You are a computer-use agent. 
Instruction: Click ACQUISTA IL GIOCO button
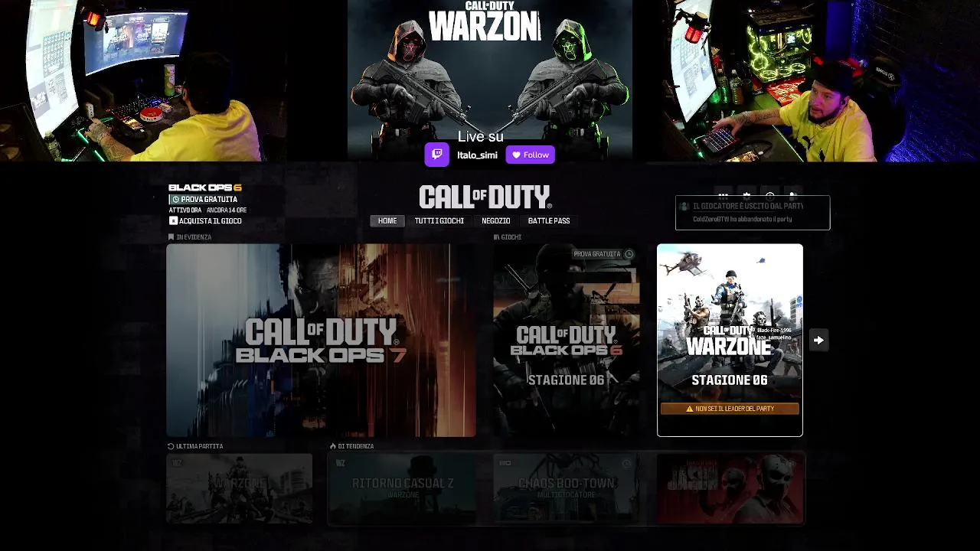point(205,220)
